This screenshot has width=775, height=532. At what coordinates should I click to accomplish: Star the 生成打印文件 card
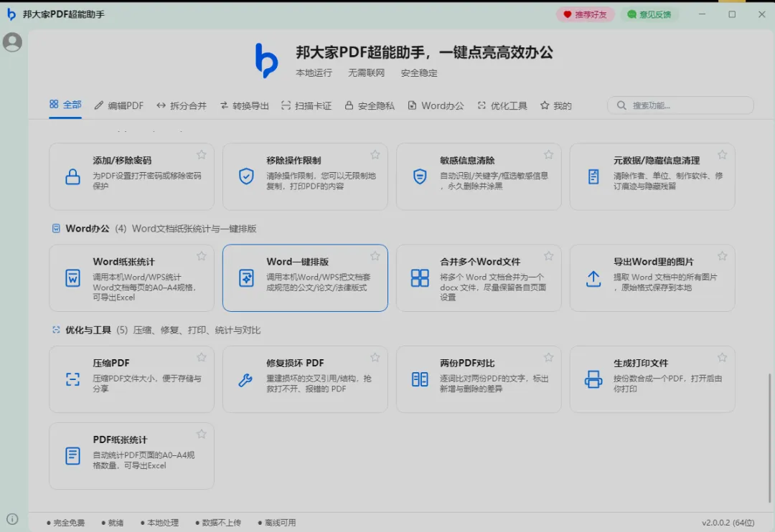[722, 357]
